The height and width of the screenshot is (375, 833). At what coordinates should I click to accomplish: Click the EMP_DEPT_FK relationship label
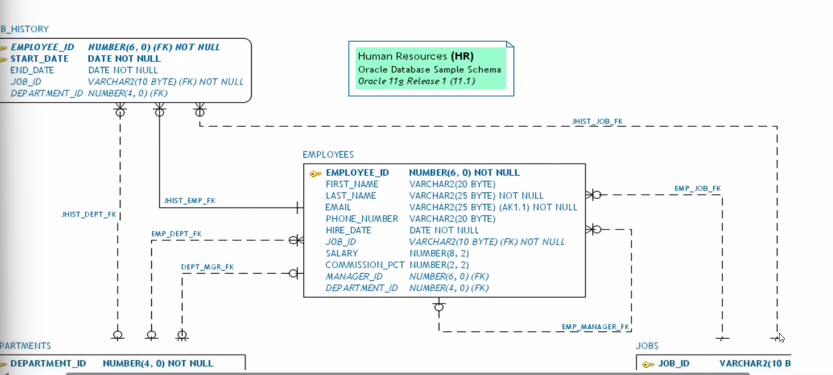(176, 234)
